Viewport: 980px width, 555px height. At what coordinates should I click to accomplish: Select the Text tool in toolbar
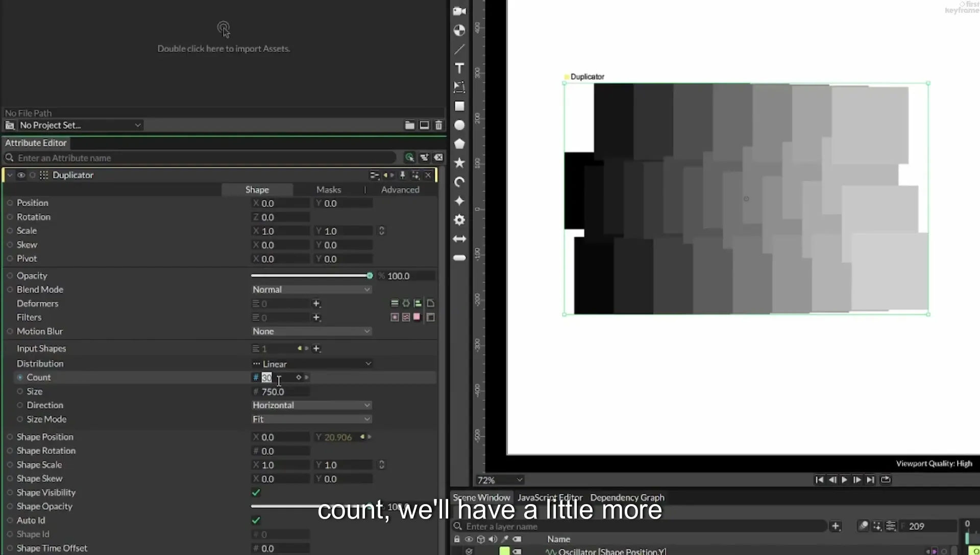pos(459,68)
